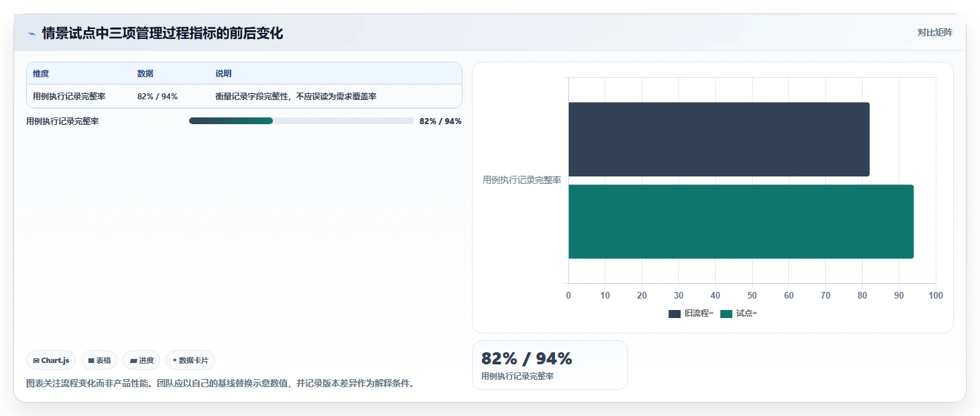Click the 数据卡片 tag chip
This screenshot has height=416, width=980.
[190, 360]
